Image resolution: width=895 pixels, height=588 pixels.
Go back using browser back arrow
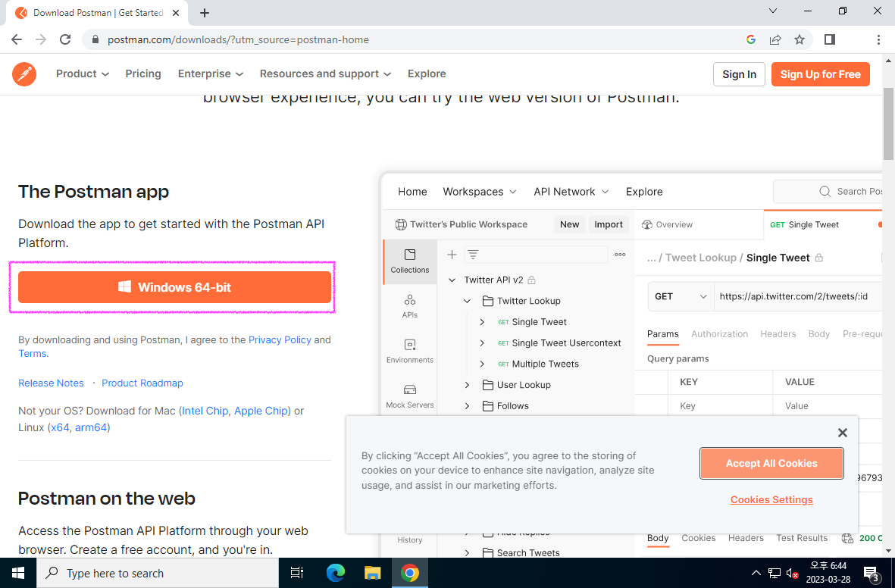click(17, 39)
